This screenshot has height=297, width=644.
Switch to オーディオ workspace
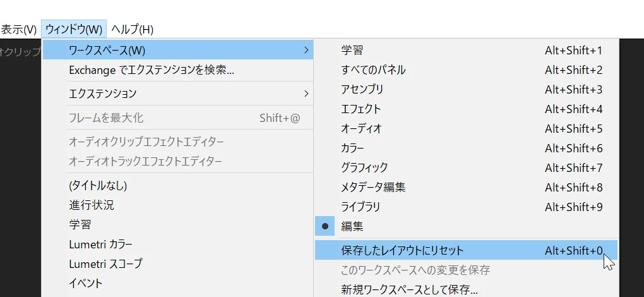tap(466, 128)
